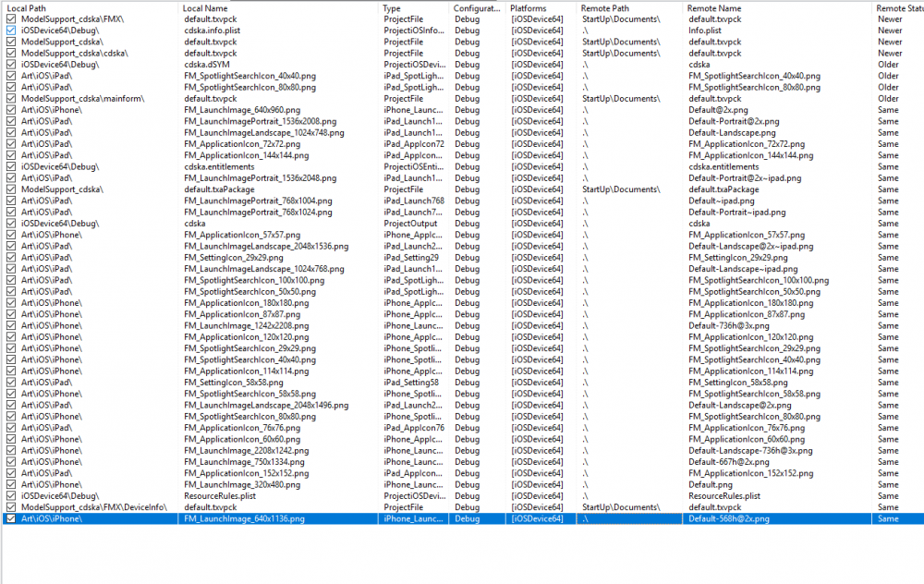
Task: Click the Remote Status column header
Action: tap(900, 8)
